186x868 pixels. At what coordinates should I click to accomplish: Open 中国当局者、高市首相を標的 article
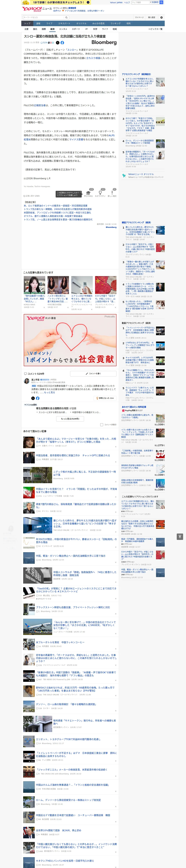[73, 455]
